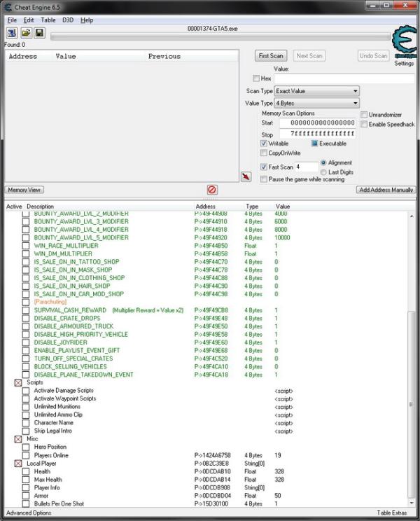Freeze the Health entry checkbox
The width and height of the screenshot is (420, 521).
click(x=26, y=471)
